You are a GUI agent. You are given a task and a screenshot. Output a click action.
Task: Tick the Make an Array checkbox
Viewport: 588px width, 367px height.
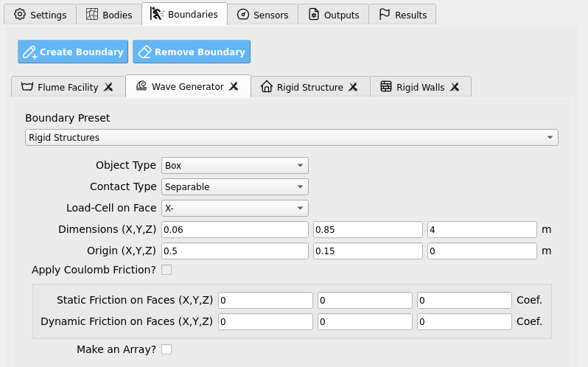pyautogui.click(x=167, y=349)
